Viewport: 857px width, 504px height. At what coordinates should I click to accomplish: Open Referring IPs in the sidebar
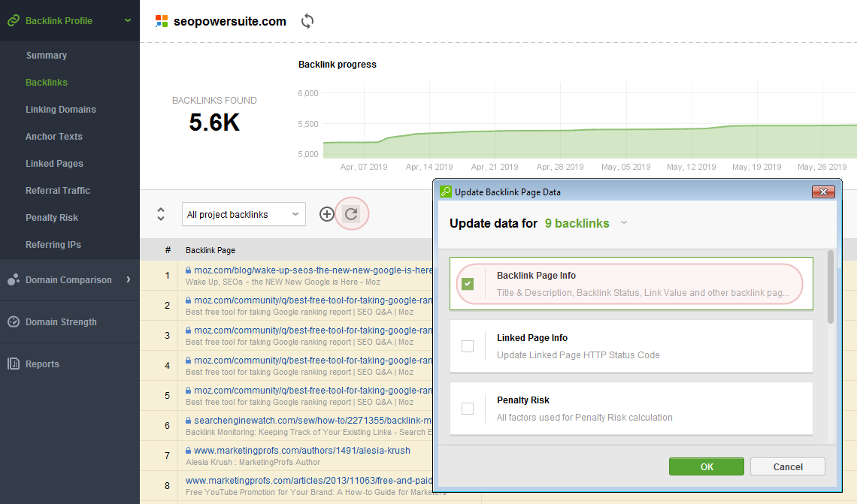tap(53, 245)
